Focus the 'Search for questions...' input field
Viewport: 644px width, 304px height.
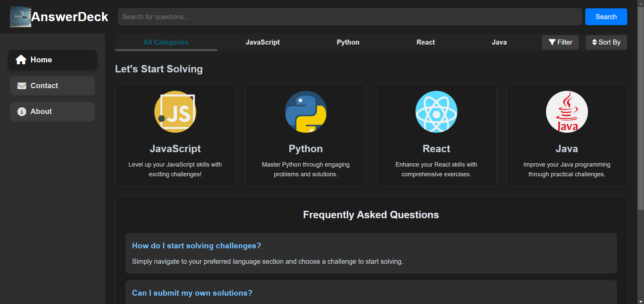click(350, 17)
